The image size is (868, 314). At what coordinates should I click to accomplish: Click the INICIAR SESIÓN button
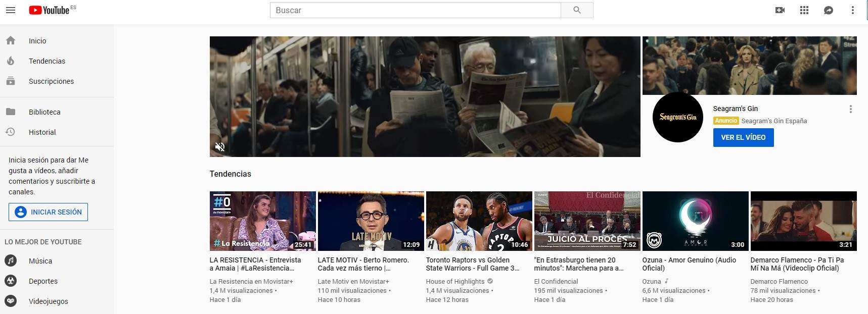[48, 212]
